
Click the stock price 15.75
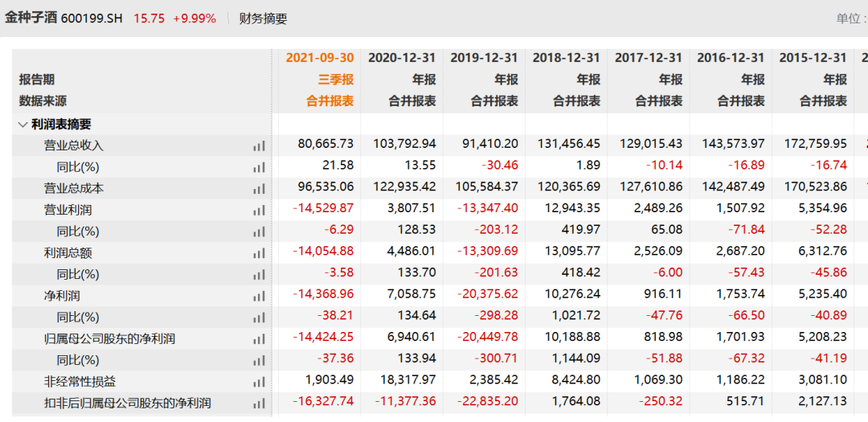[x=149, y=18]
